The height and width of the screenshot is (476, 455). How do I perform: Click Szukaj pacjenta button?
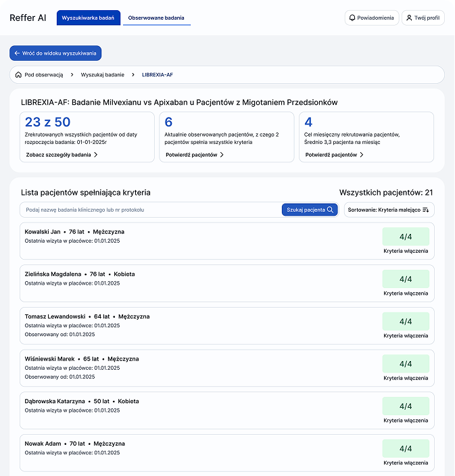[310, 210]
